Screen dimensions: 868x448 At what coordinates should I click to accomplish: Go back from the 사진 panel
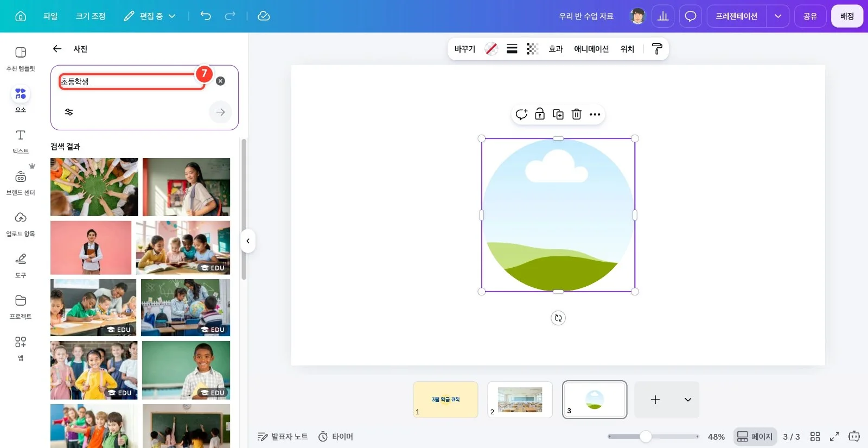[x=57, y=49]
